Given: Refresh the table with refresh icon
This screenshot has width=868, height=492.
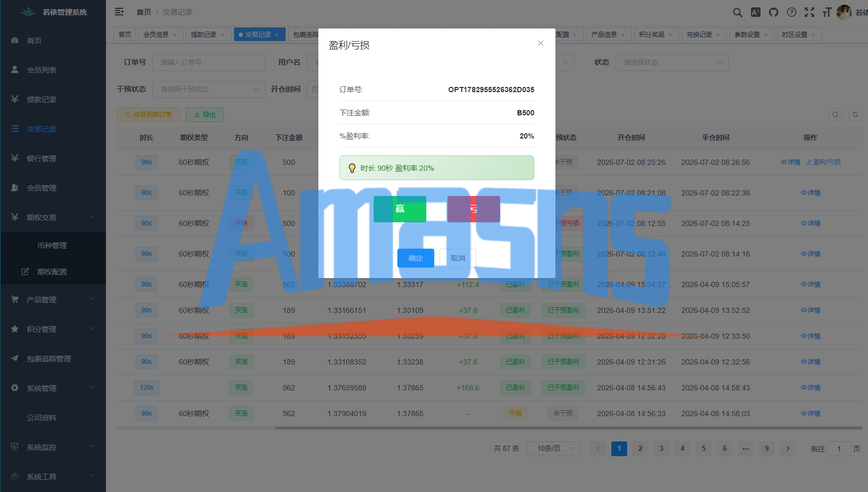Looking at the screenshot, I should pos(855,114).
